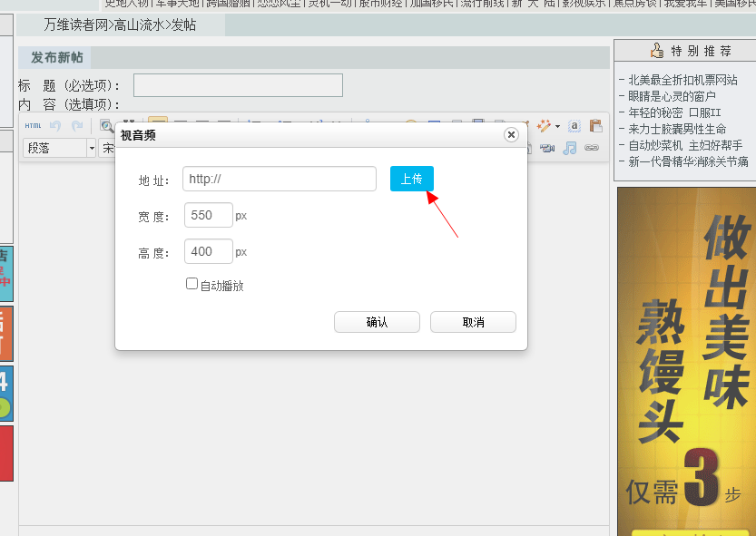Go to 万维读者网 via the breadcrumb

point(75,24)
